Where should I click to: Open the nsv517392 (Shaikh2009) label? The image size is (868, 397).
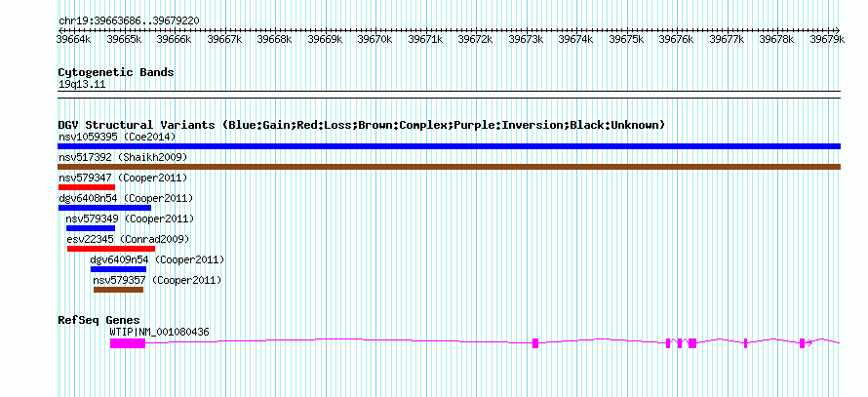coord(123,157)
